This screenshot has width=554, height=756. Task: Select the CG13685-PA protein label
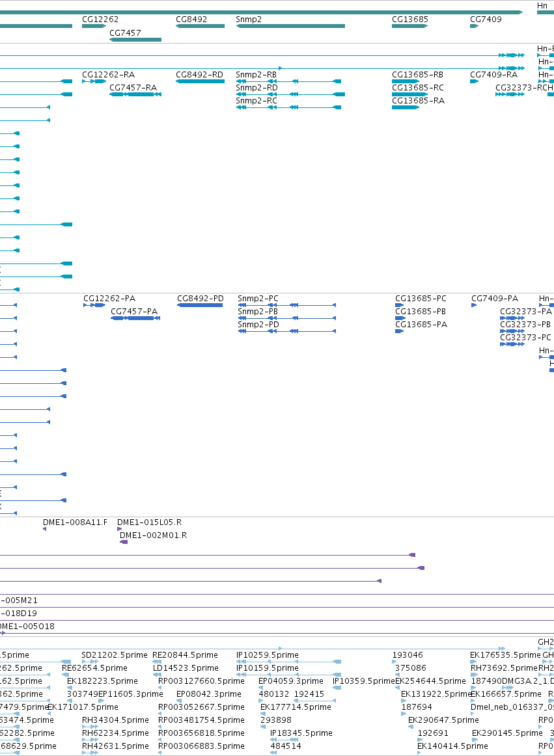coord(421,325)
